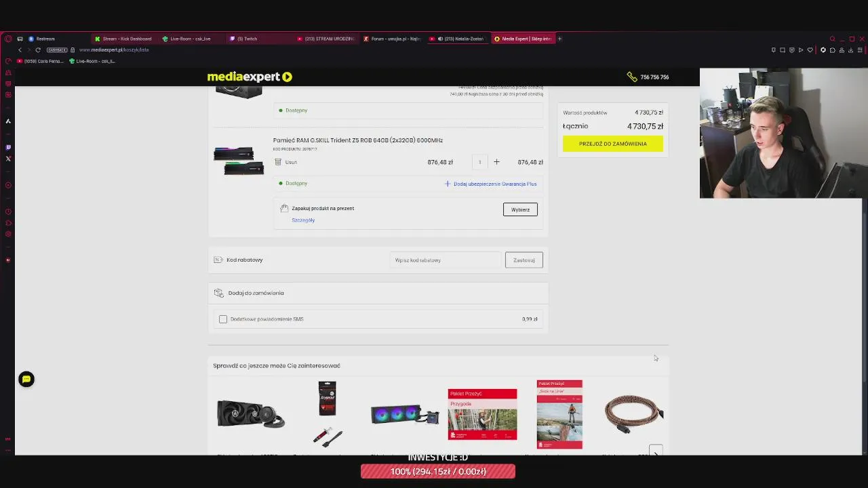This screenshot has height=488, width=868.
Task: Open the easy setup sliders icon
Action: [860, 49]
